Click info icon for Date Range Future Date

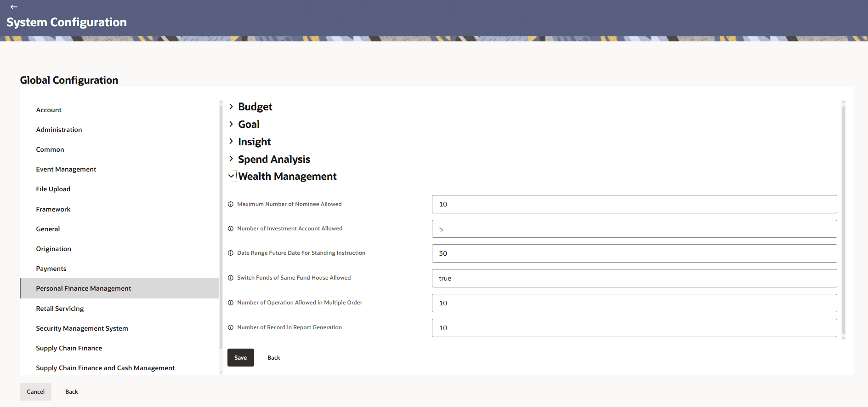(x=231, y=253)
